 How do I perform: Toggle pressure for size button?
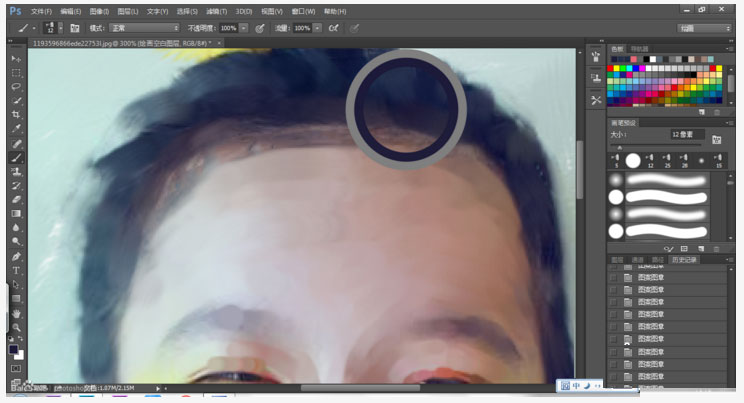(x=354, y=28)
